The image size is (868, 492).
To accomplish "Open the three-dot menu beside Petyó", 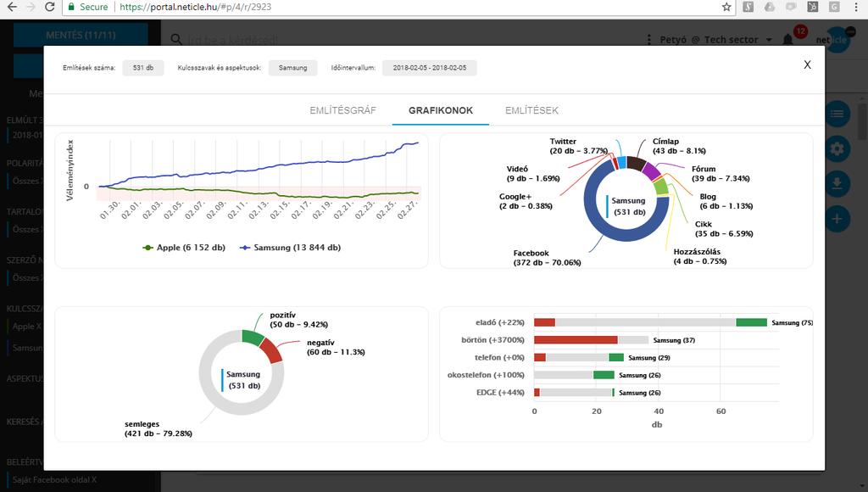I will coord(648,39).
